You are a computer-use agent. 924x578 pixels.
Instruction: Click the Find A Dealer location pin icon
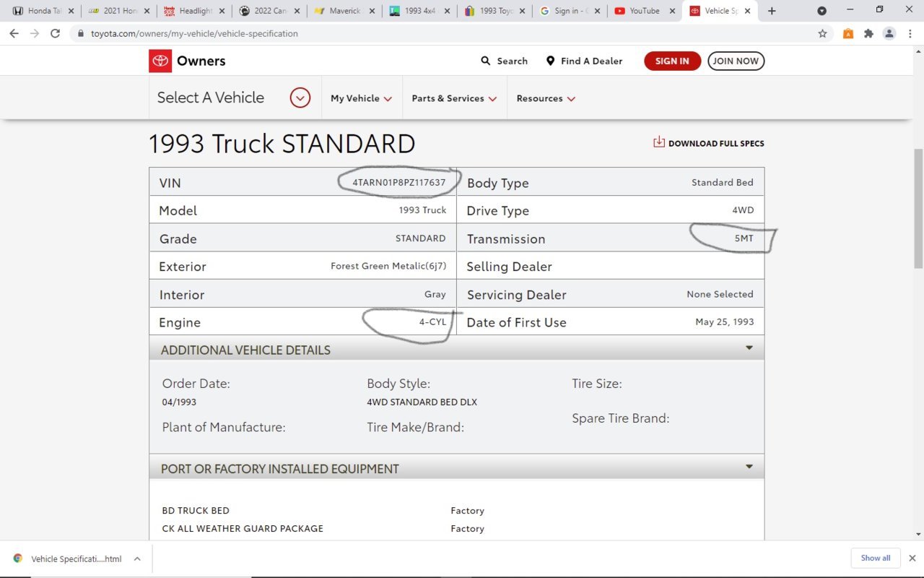tap(550, 61)
